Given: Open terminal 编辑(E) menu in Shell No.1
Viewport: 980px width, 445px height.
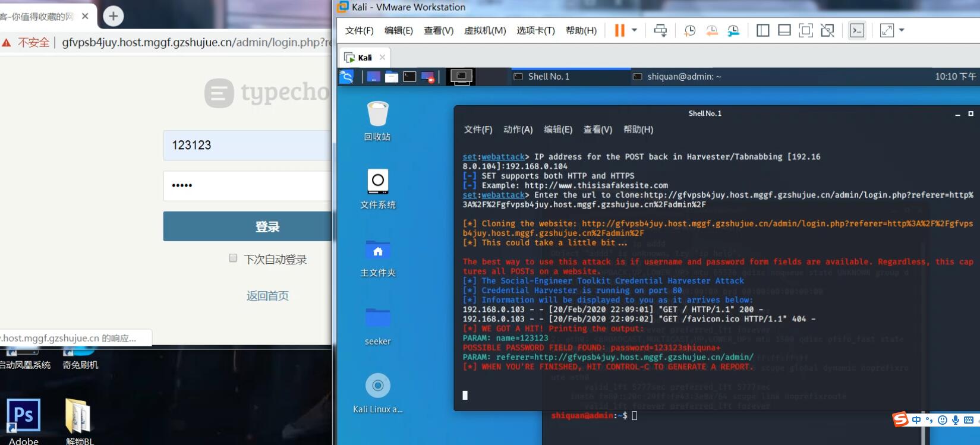Looking at the screenshot, I should click(557, 130).
